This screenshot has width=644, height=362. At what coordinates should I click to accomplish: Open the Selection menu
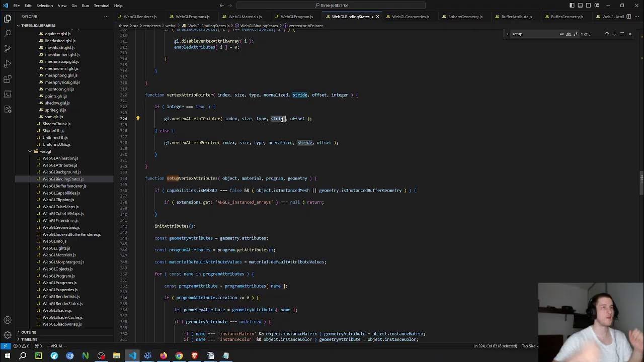(x=44, y=6)
